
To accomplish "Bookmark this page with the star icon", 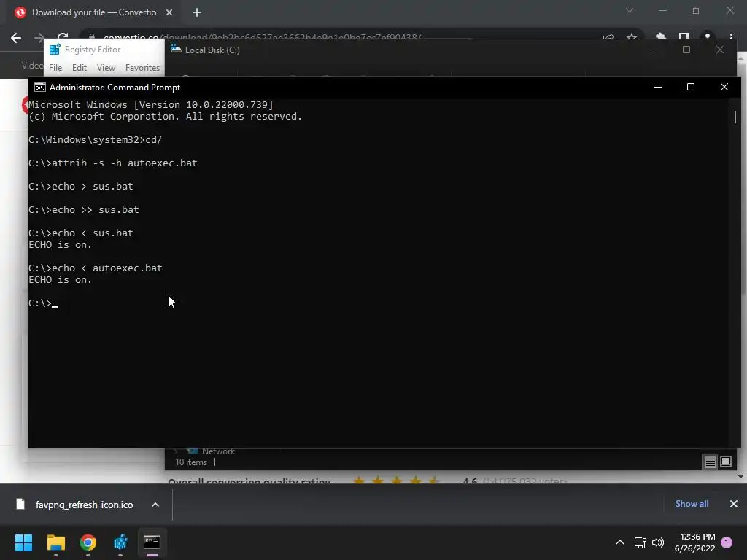I will coord(632,36).
